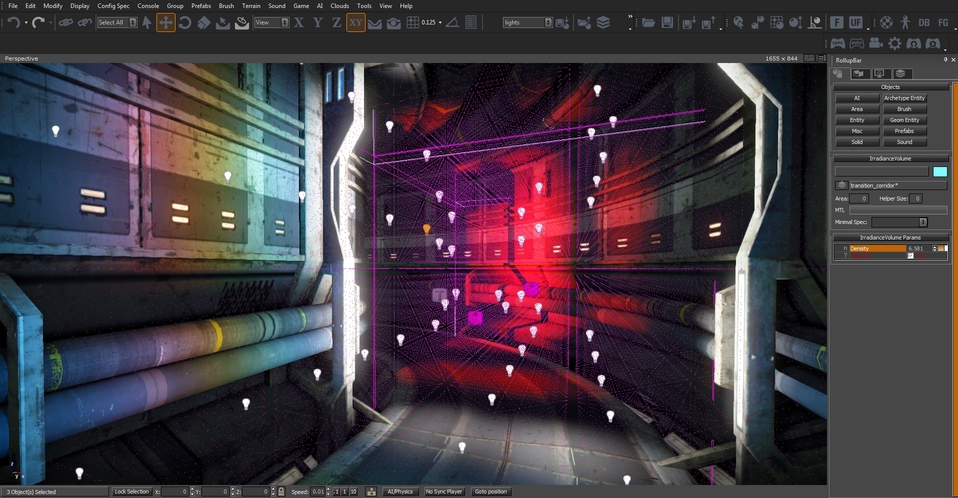Select the Move tool in toolbar
Image resolution: width=958 pixels, height=498 pixels.
point(166,22)
